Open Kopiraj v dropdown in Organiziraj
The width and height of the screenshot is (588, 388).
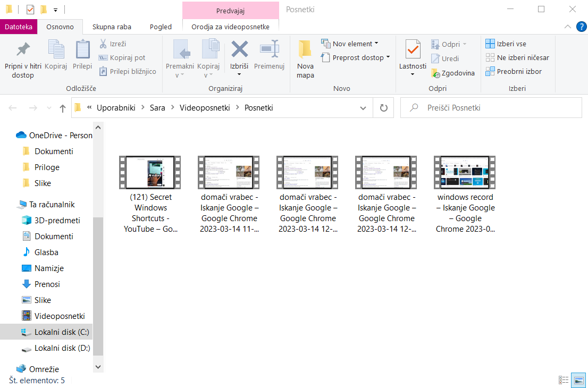point(208,71)
